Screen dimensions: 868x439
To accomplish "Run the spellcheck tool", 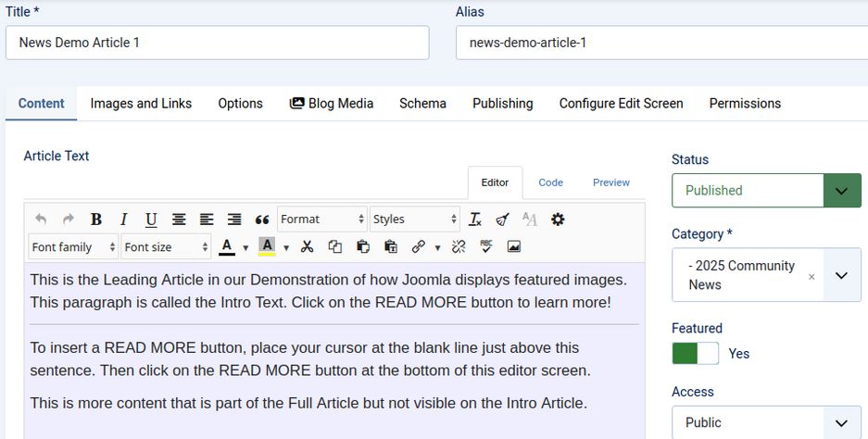I will [x=485, y=247].
